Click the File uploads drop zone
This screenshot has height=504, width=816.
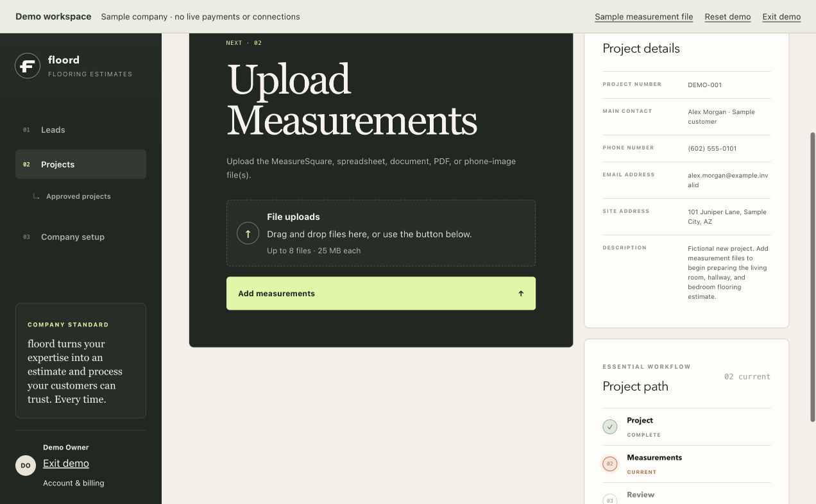[381, 233]
